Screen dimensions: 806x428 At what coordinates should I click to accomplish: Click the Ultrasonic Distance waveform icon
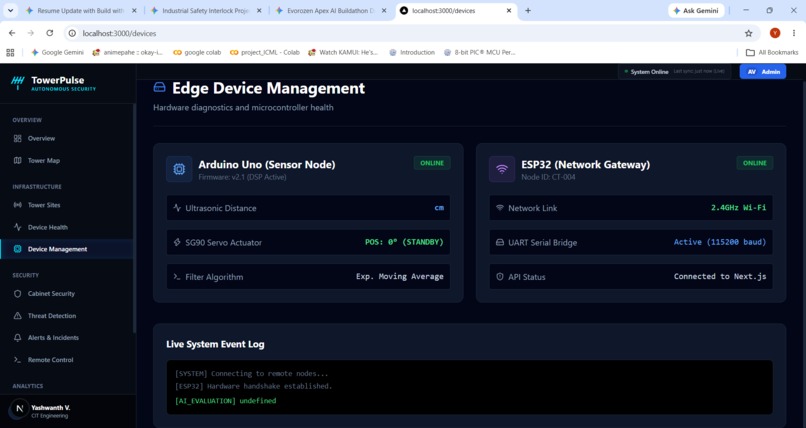click(177, 208)
